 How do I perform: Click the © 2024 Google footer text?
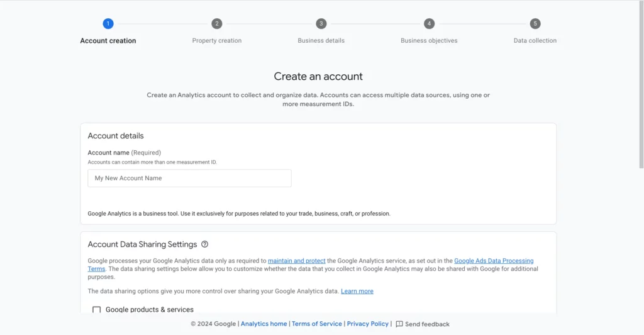[213, 324]
